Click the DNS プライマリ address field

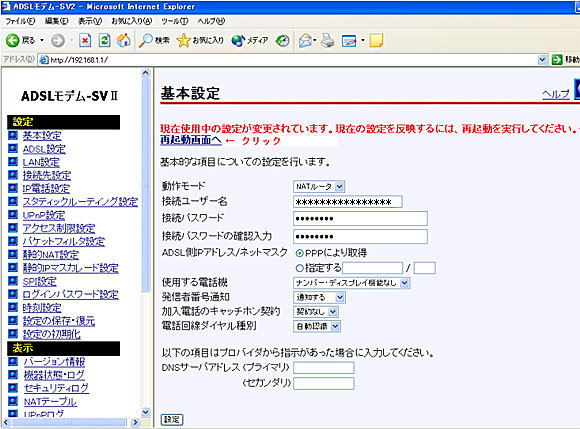click(x=324, y=368)
